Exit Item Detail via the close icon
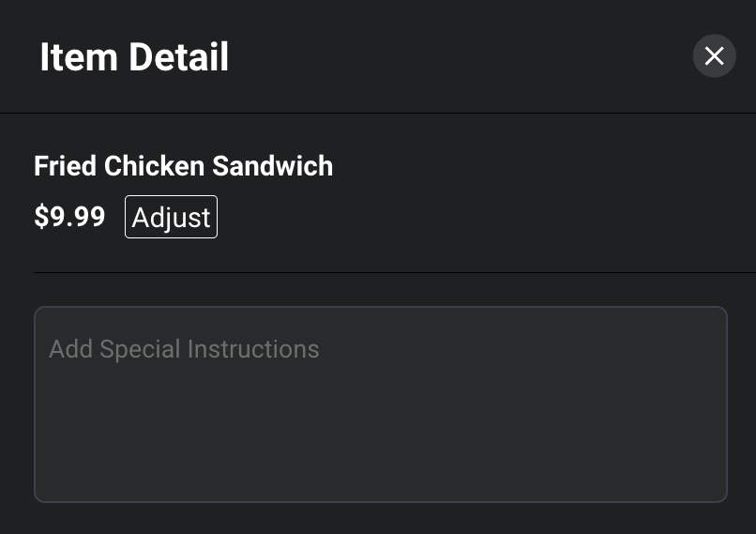 click(x=714, y=55)
